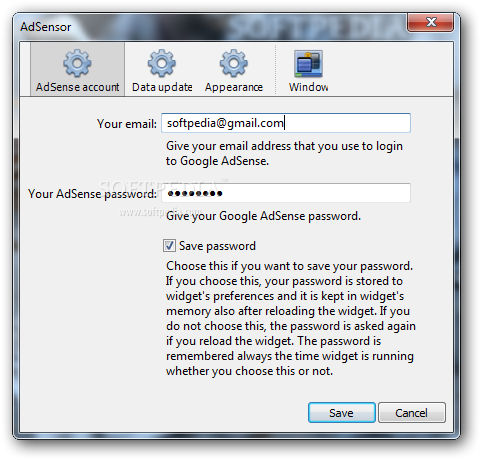Image resolution: width=481 pixels, height=460 pixels.
Task: Toggle the Save password checkbox
Action: click(x=169, y=246)
